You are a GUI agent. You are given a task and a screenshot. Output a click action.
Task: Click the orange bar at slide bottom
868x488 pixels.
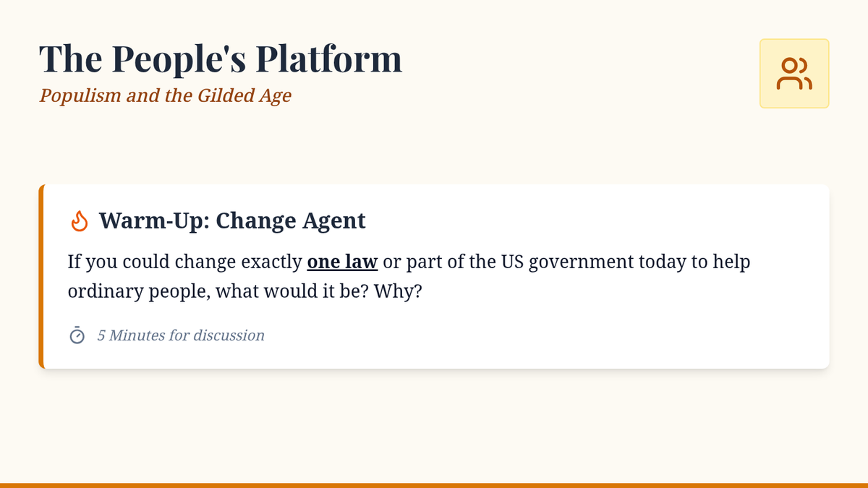(x=434, y=484)
